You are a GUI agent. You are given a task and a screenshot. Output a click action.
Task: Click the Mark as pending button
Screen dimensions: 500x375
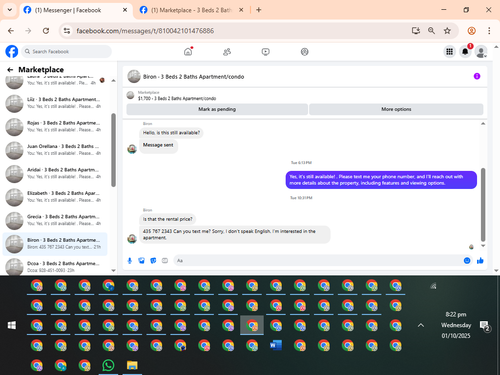pyautogui.click(x=217, y=109)
